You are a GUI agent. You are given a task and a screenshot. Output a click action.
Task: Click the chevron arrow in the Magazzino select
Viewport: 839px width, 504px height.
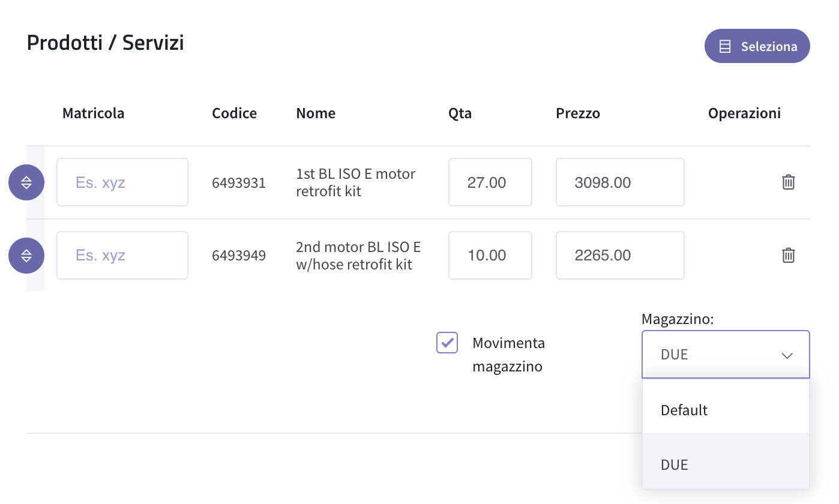[x=787, y=355]
